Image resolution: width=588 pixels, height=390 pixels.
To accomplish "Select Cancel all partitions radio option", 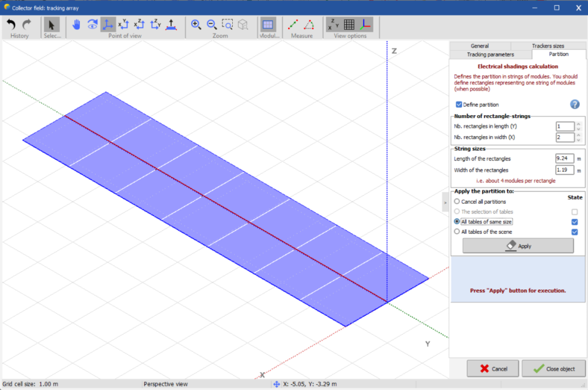I will pyautogui.click(x=457, y=201).
